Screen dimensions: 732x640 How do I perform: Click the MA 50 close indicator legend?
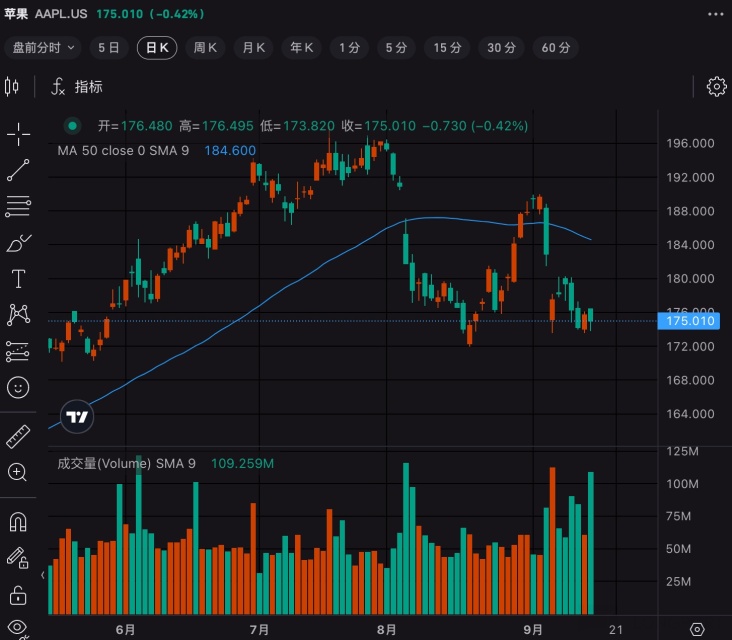point(123,150)
